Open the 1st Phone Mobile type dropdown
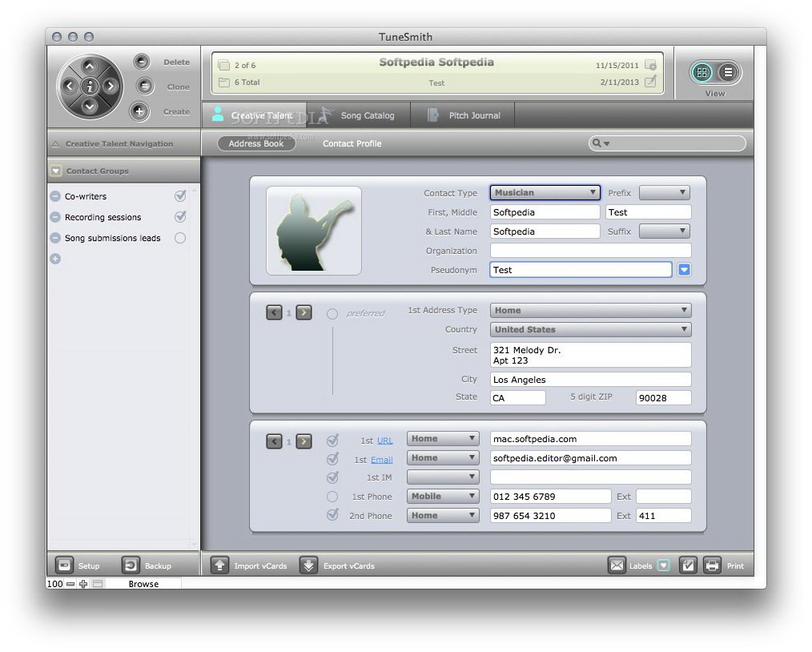 tap(443, 496)
